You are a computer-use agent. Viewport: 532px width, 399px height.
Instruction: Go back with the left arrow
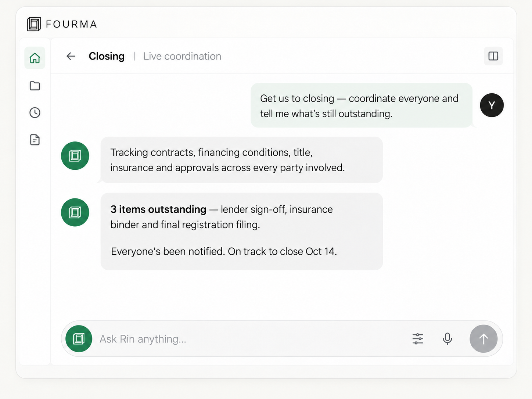click(71, 56)
